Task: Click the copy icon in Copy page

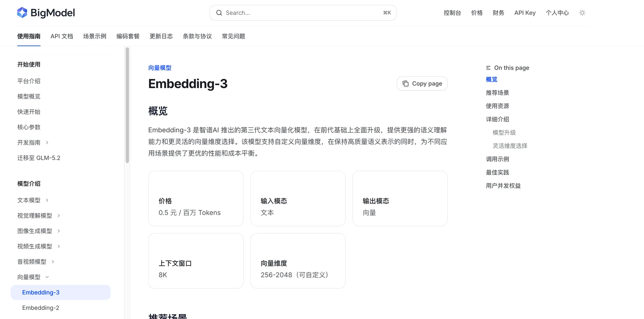Action: 405,84
